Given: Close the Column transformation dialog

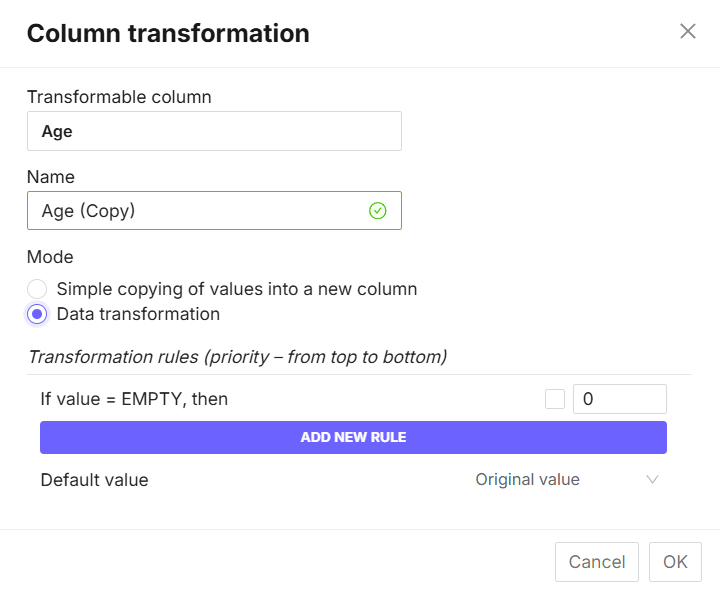Looking at the screenshot, I should point(688,31).
